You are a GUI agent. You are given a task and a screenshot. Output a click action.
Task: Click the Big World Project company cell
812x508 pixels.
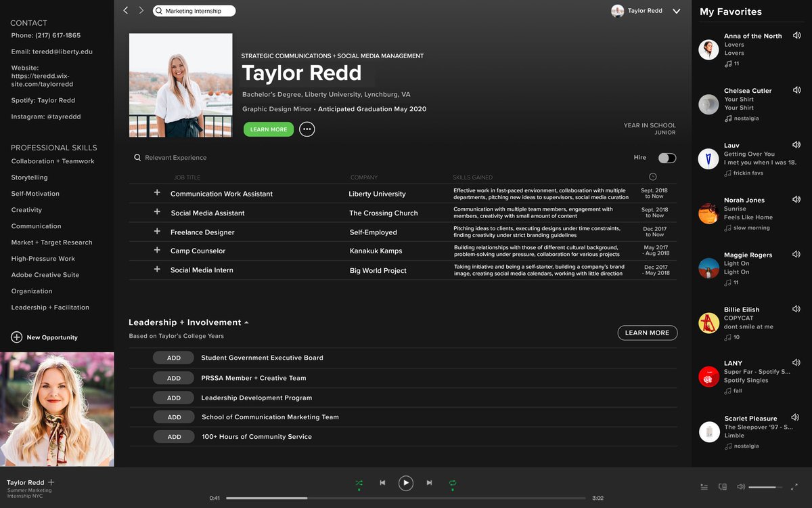point(378,270)
